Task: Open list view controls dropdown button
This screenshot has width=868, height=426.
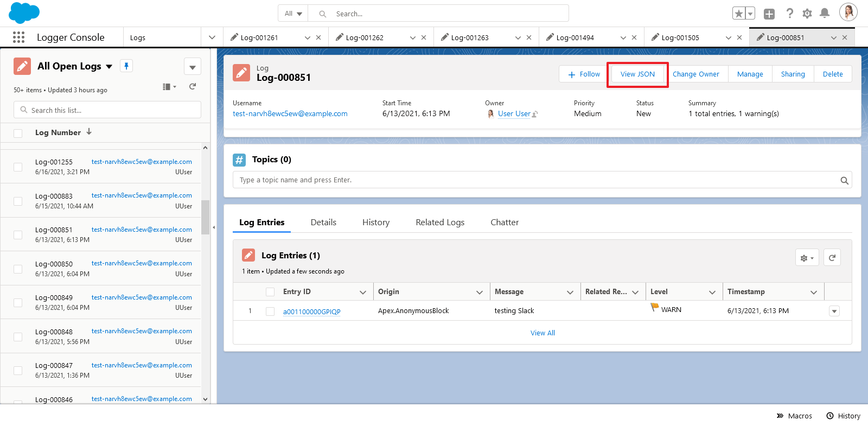Action: (x=193, y=67)
